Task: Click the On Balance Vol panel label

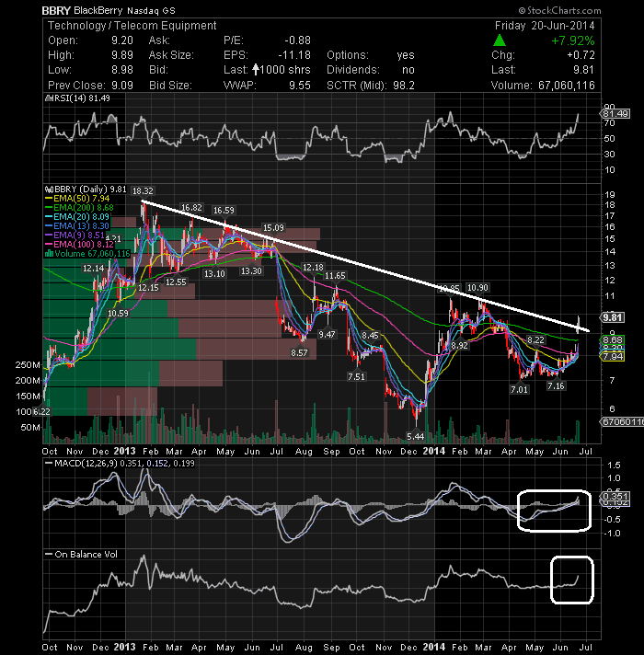Action: click(86, 555)
